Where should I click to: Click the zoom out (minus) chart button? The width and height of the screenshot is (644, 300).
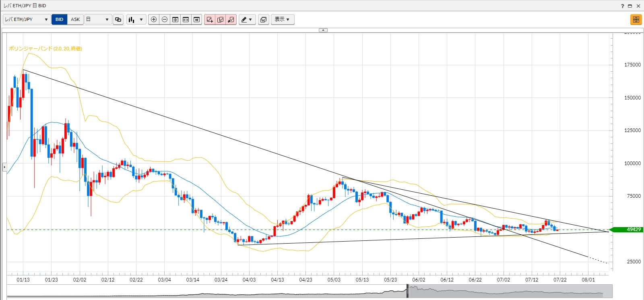coord(165,19)
